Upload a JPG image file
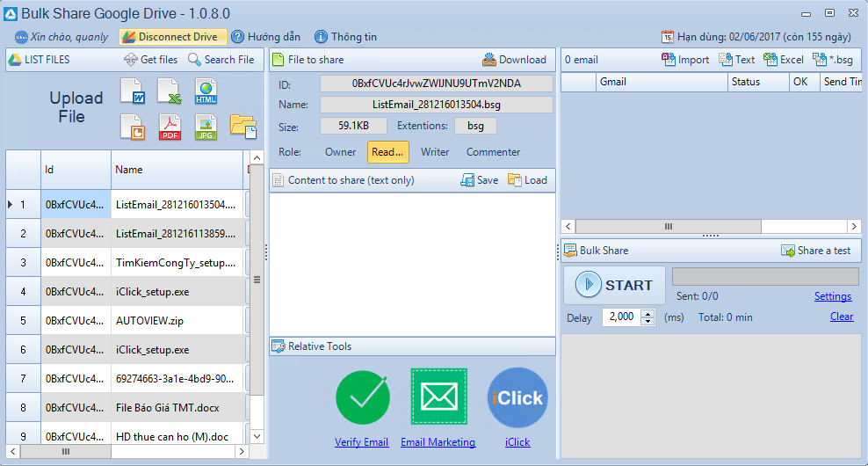 tap(206, 127)
